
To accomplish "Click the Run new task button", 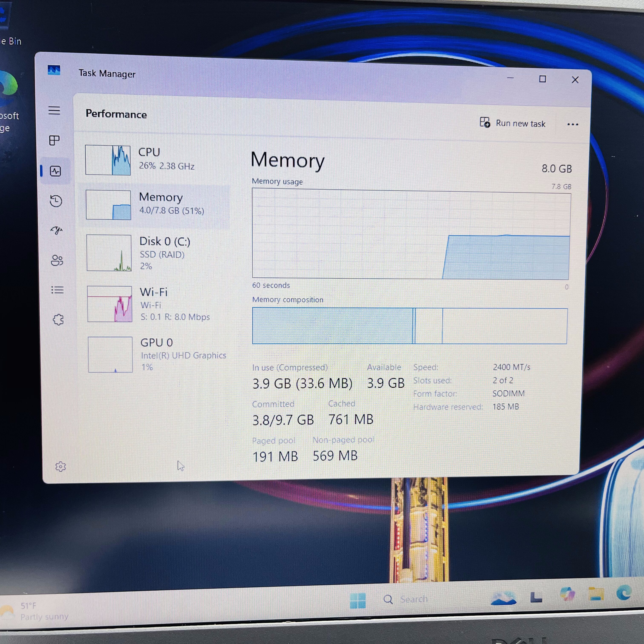I will pyautogui.click(x=513, y=123).
